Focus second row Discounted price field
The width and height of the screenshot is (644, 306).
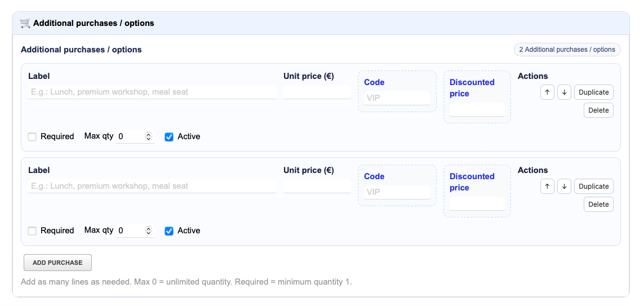click(x=477, y=203)
